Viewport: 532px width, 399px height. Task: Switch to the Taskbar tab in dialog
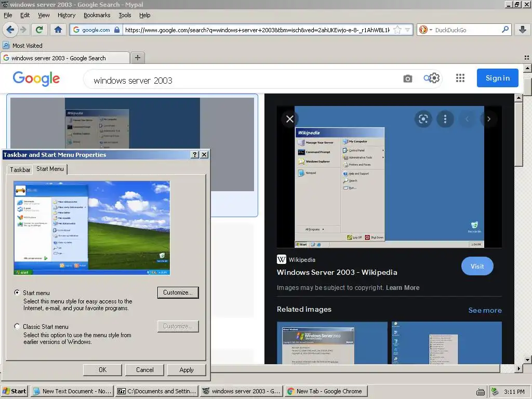tap(20, 170)
